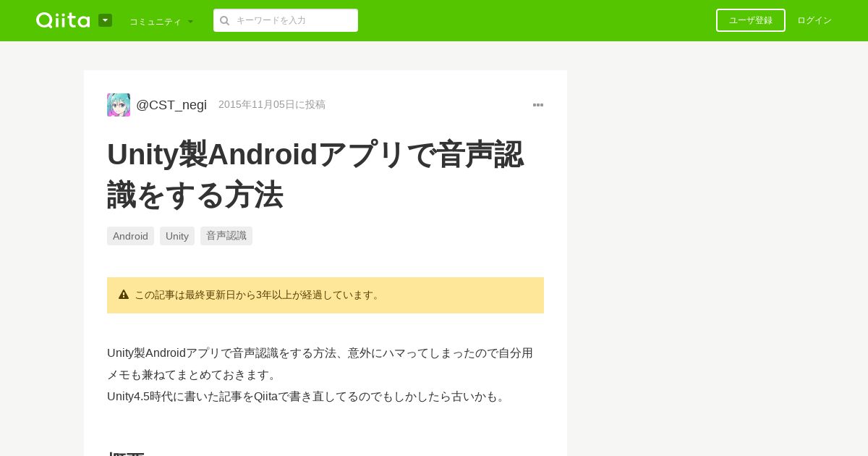The height and width of the screenshot is (456, 868).
Task: Click the search magnifier icon
Action: (x=225, y=20)
